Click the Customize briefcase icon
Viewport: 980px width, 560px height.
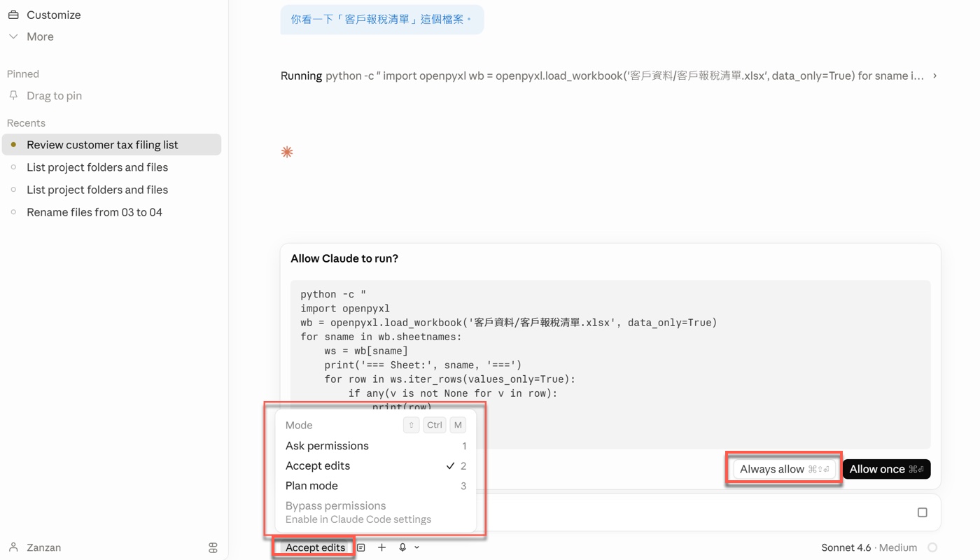[x=13, y=15]
